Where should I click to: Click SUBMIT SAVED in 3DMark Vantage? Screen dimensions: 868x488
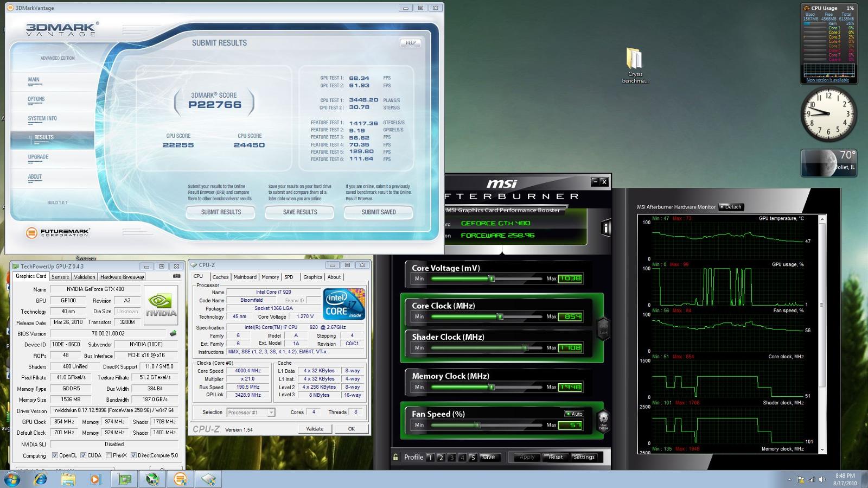point(379,212)
